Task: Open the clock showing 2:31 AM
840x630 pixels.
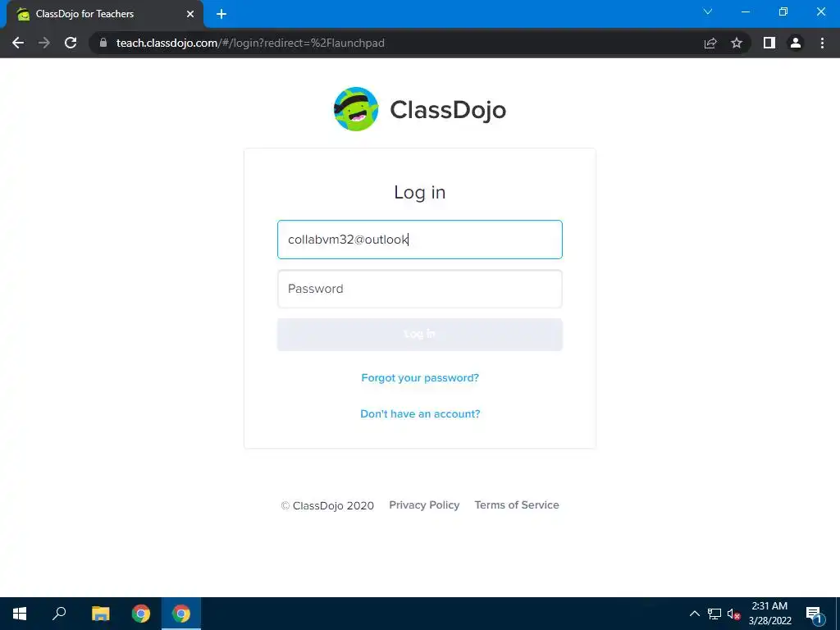Action: [x=769, y=614]
